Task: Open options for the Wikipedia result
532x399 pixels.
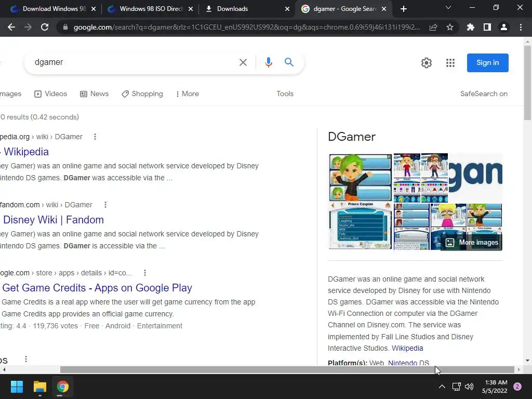Action: (95, 137)
